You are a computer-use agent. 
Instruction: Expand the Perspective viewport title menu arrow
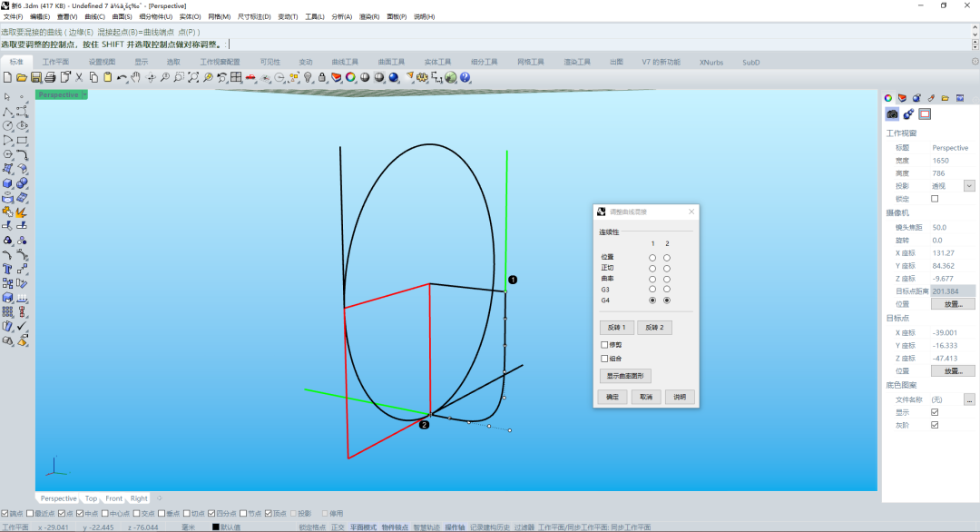click(84, 94)
